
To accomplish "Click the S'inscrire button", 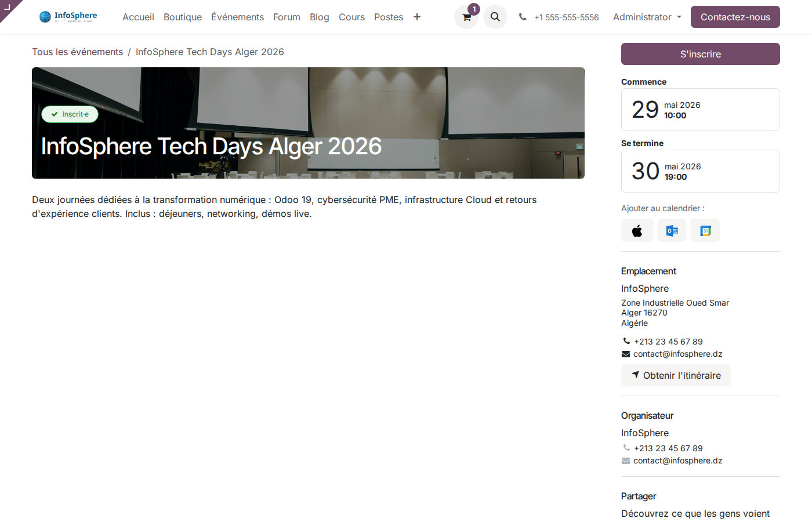I will pyautogui.click(x=700, y=53).
